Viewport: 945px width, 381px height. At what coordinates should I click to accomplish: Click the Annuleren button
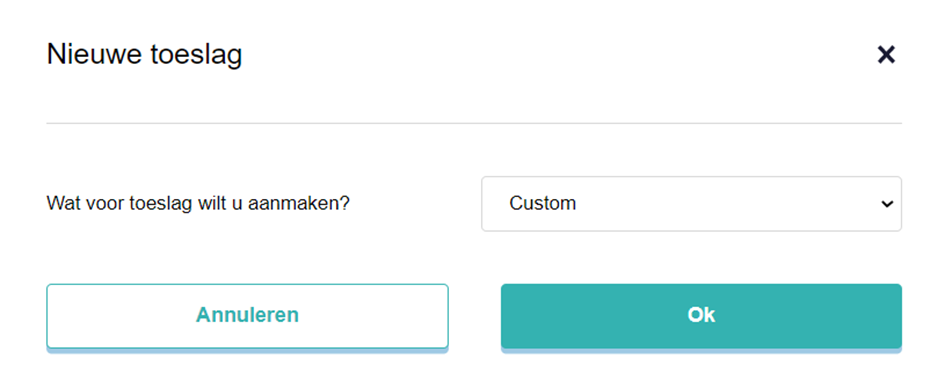tap(247, 316)
